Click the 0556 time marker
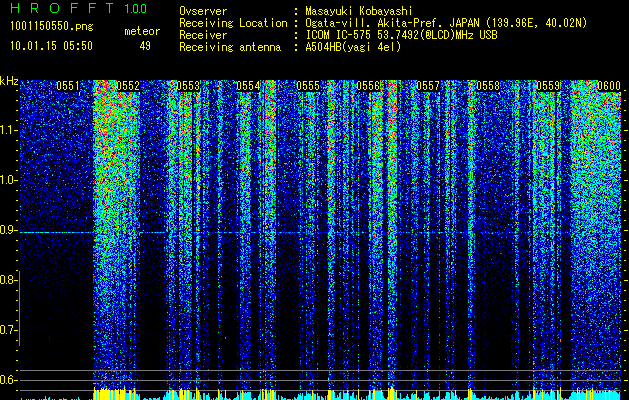The image size is (629, 400). pos(368,86)
